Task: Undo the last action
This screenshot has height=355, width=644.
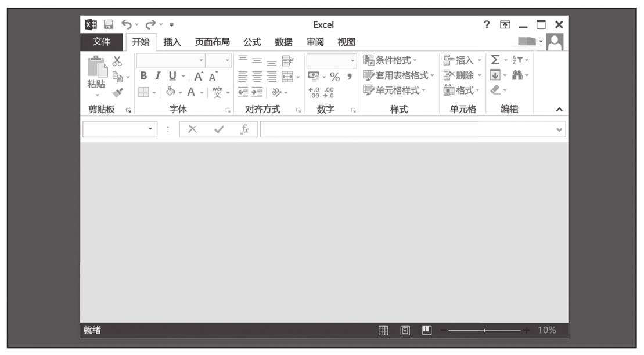Action: (127, 24)
